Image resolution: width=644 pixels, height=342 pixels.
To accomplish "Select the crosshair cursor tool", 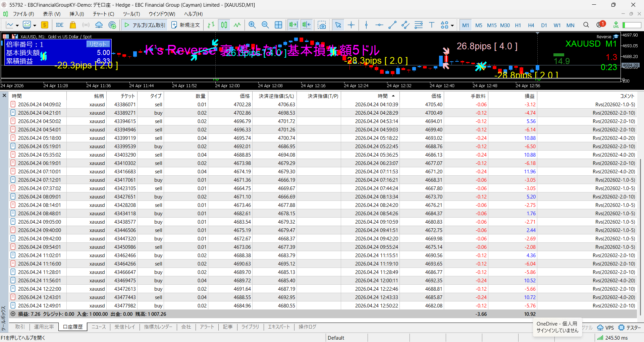I will click(351, 25).
